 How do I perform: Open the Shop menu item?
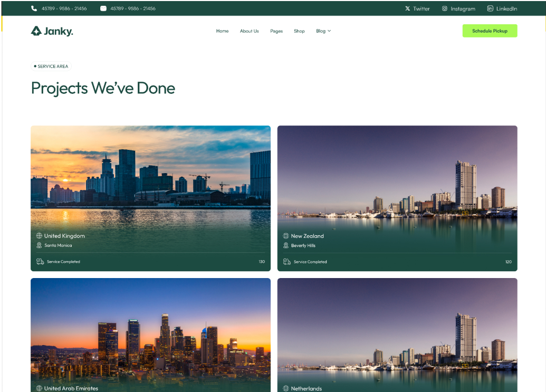pyautogui.click(x=299, y=31)
